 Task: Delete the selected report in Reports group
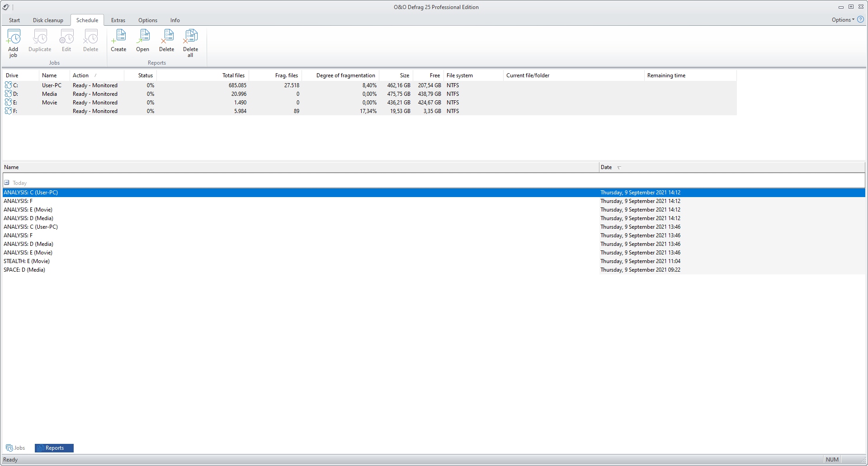pyautogui.click(x=166, y=41)
